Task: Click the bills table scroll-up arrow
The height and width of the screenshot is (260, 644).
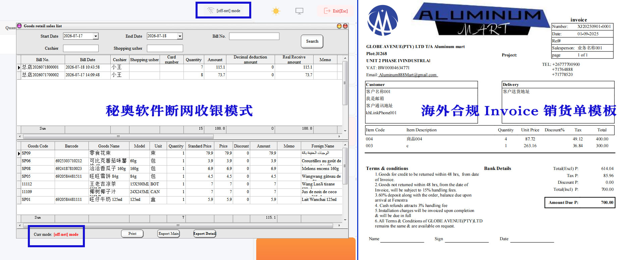Action: (x=345, y=58)
